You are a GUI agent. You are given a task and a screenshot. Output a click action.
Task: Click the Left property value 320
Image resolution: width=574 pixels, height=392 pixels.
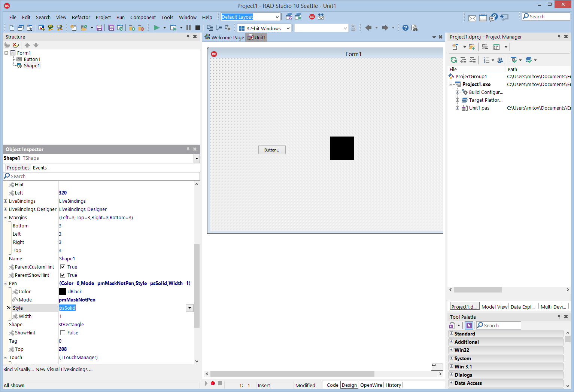tap(63, 193)
